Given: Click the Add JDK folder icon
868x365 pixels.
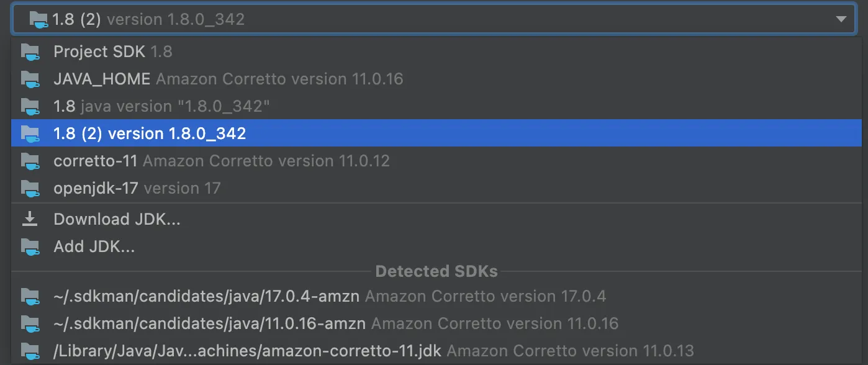Looking at the screenshot, I should click(x=30, y=246).
